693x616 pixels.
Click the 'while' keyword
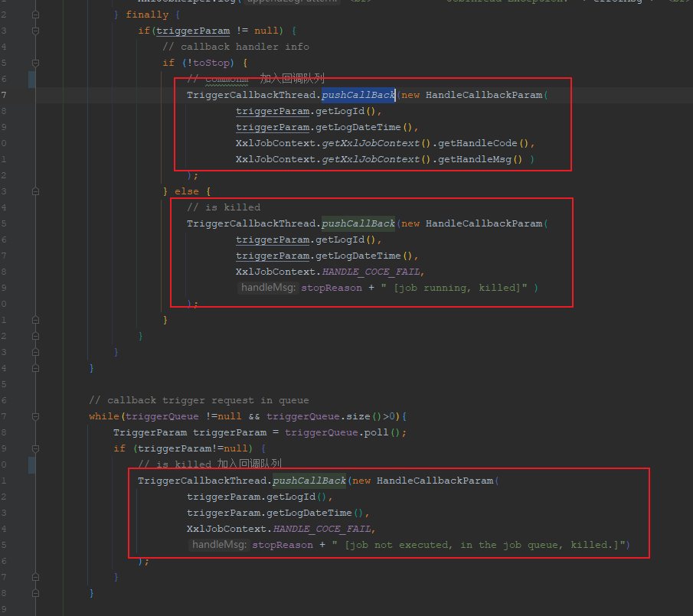[x=104, y=416]
